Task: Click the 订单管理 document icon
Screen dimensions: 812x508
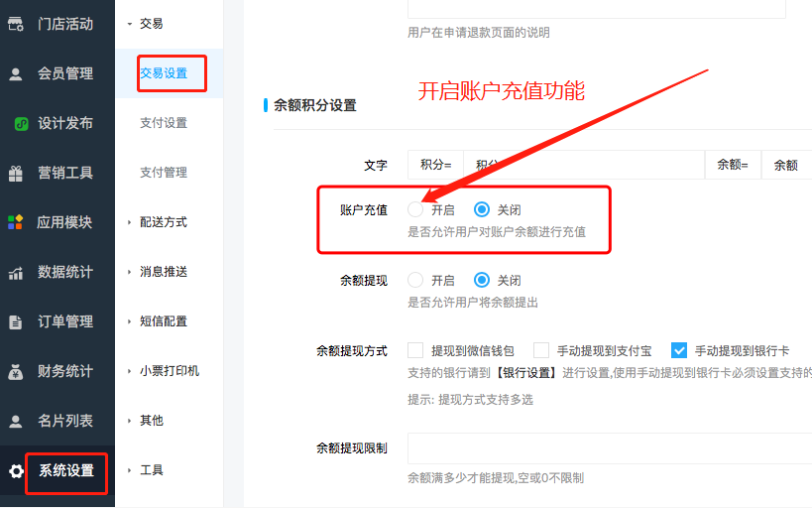Action: (16, 322)
